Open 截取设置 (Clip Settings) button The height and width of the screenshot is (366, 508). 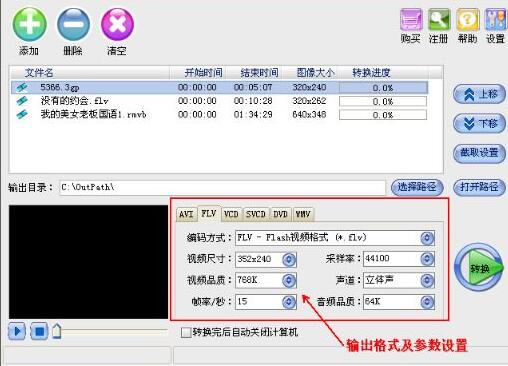click(479, 153)
